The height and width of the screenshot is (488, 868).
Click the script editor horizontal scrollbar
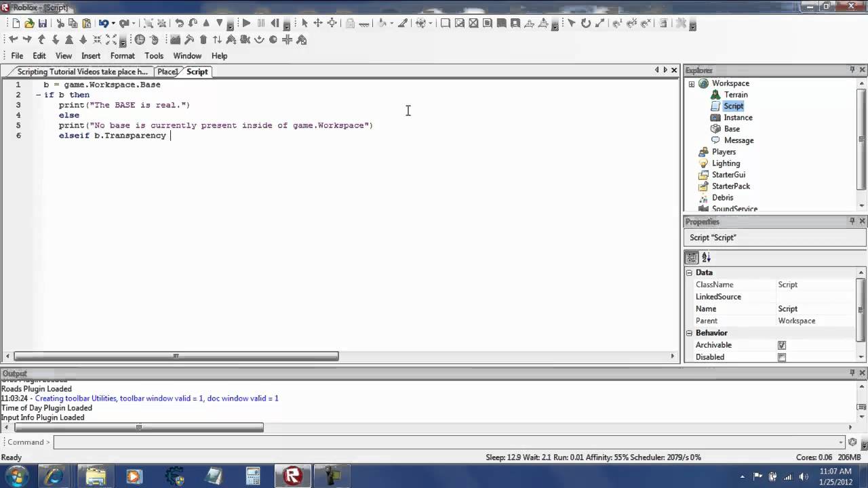[x=176, y=356]
